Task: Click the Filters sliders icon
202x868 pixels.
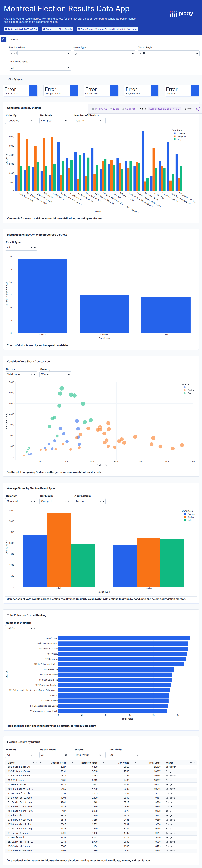Action: (x=4, y=39)
